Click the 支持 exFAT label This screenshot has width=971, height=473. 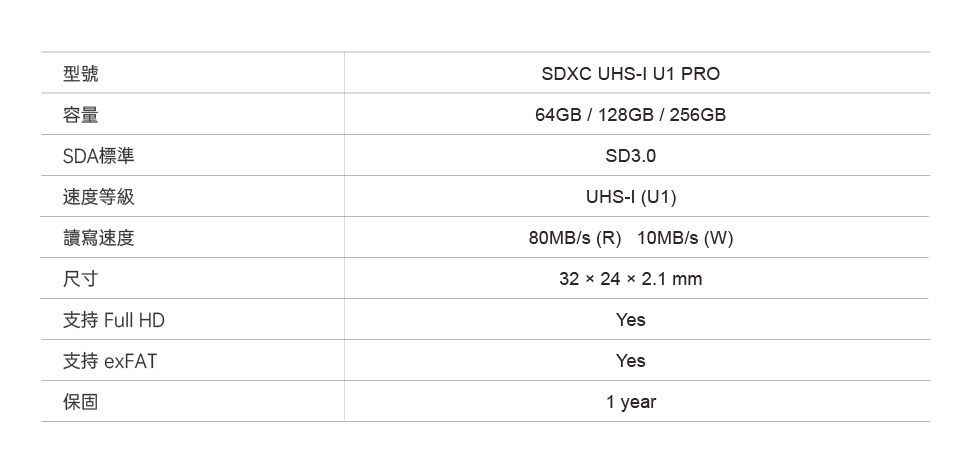[x=110, y=361]
